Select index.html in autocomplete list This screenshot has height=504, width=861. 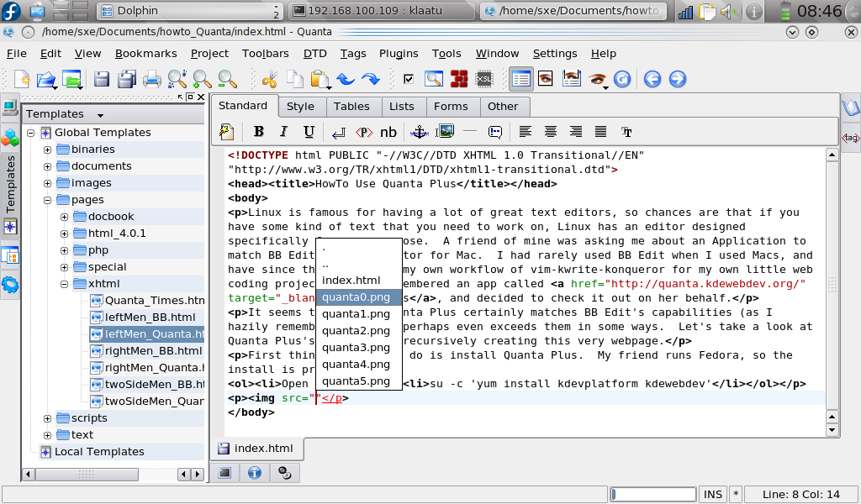pyautogui.click(x=358, y=281)
